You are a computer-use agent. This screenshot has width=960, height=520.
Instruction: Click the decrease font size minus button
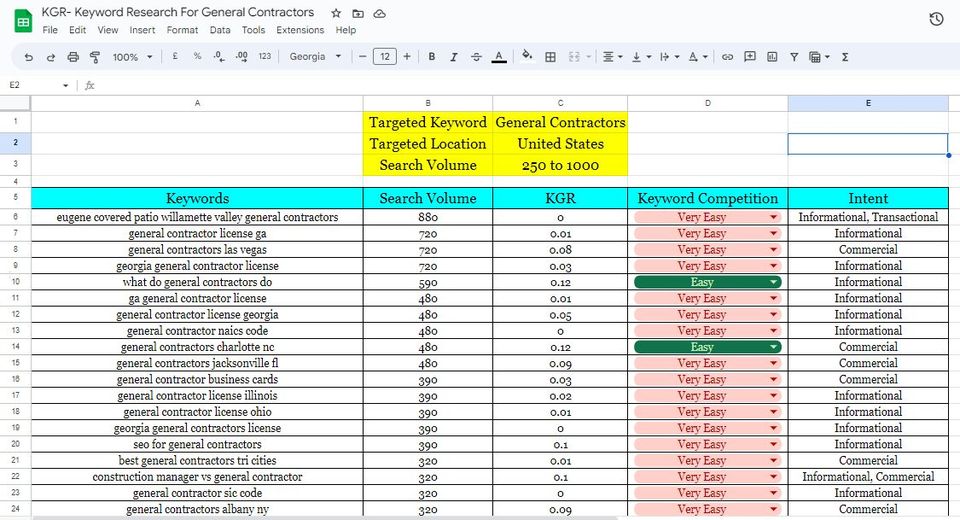tap(363, 57)
